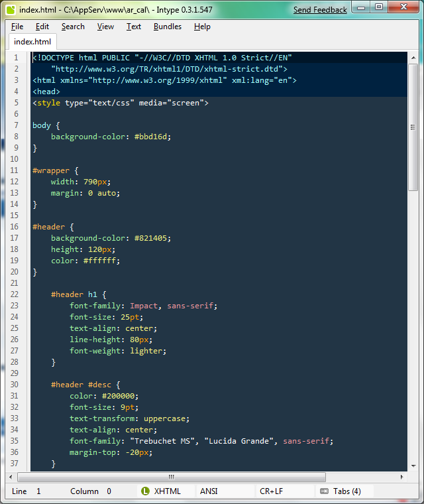Image resolution: width=424 pixels, height=504 pixels.
Task: Click the "font-size: 25pt;" declaration
Action: click(106, 317)
